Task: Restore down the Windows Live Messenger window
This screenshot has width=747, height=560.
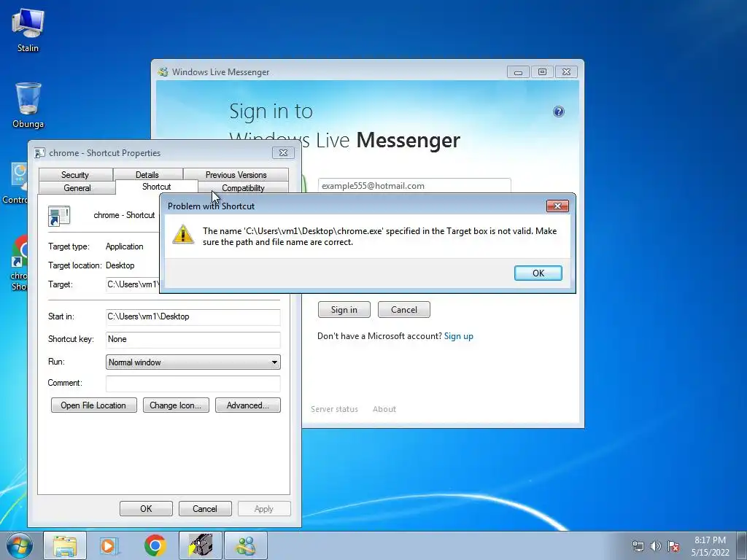Action: pos(542,72)
